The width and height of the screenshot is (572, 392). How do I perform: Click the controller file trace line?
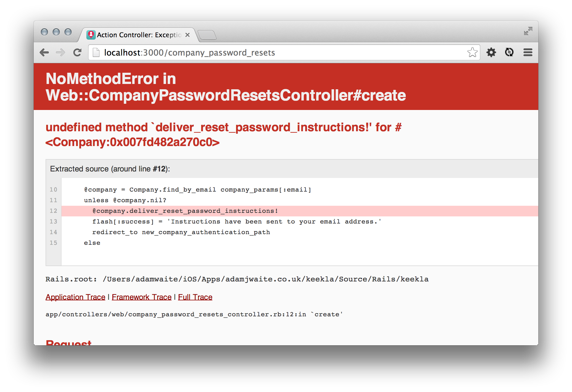pyautogui.click(x=194, y=314)
